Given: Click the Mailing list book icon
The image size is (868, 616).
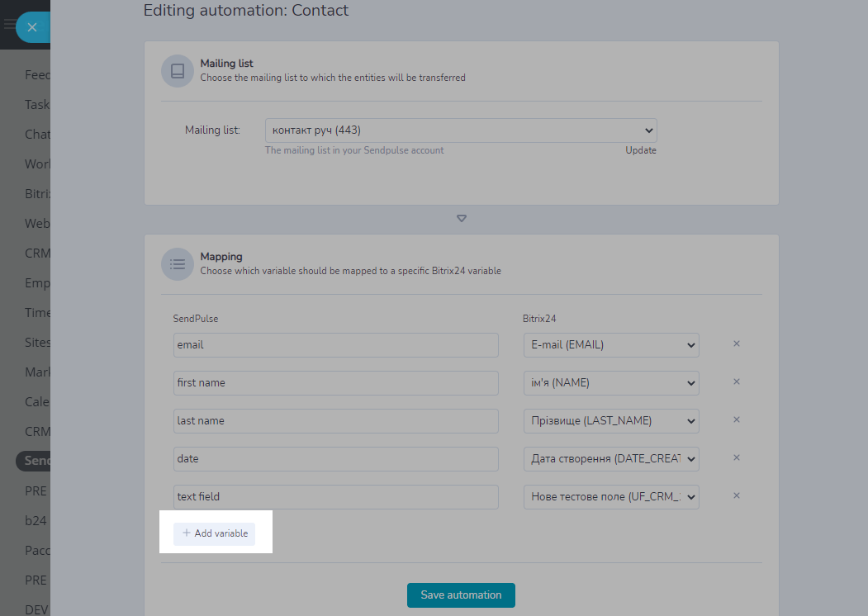Looking at the screenshot, I should [x=177, y=71].
